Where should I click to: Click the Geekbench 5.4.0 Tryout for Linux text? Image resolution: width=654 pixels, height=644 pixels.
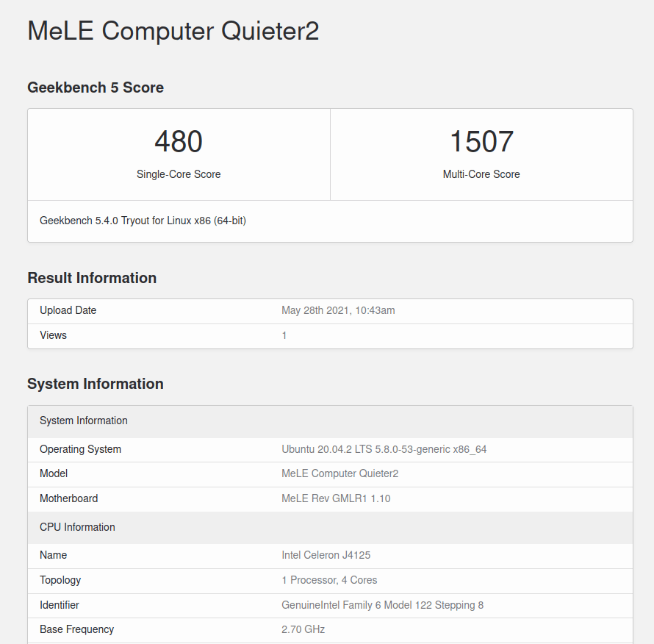[143, 221]
